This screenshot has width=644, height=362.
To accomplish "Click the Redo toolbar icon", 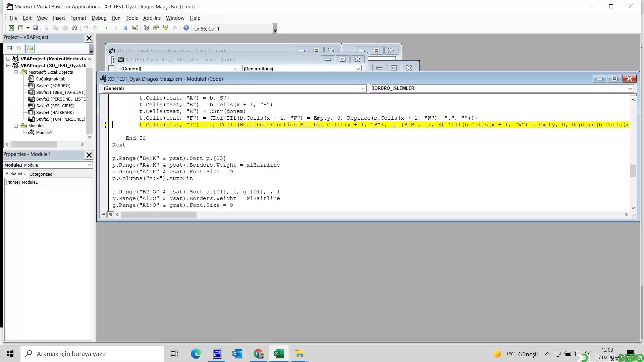I will coord(96,28).
